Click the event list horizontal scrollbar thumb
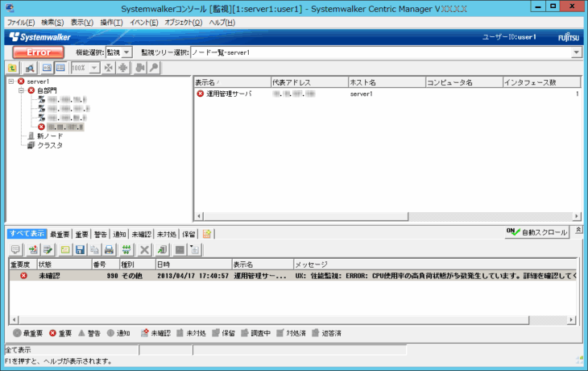This screenshot has height=371, width=588. pyautogui.click(x=274, y=320)
